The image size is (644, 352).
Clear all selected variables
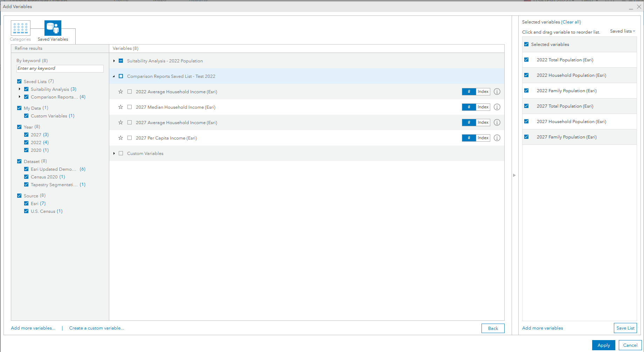coord(571,22)
